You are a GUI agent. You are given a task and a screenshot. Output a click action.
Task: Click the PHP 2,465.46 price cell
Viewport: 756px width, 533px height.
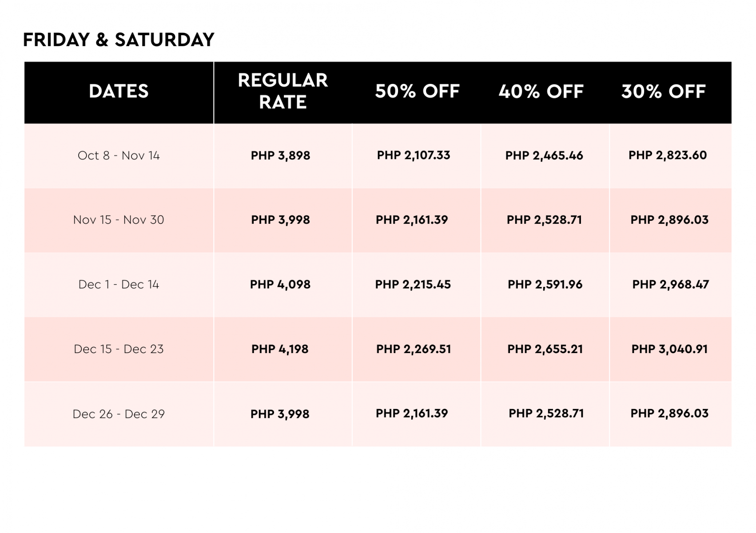pos(544,155)
